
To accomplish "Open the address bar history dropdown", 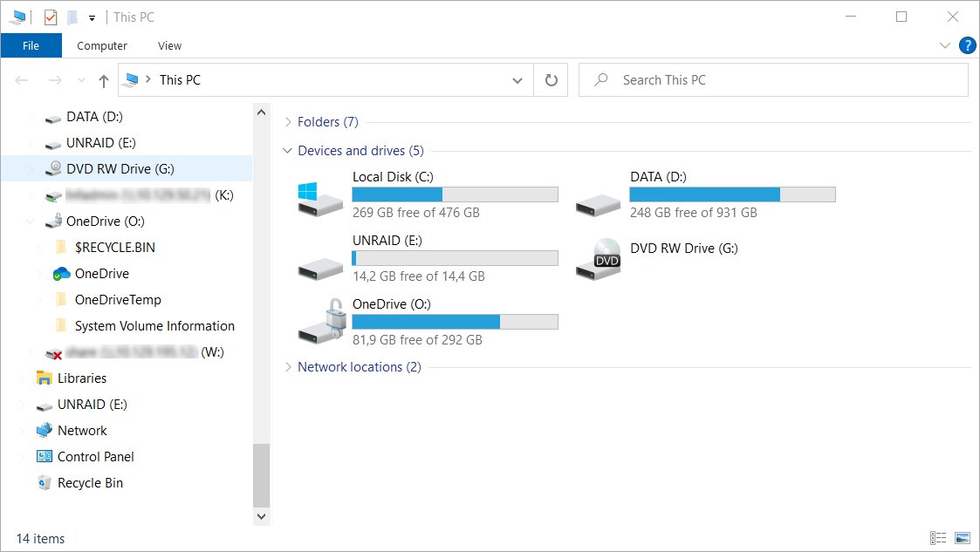I will 517,80.
